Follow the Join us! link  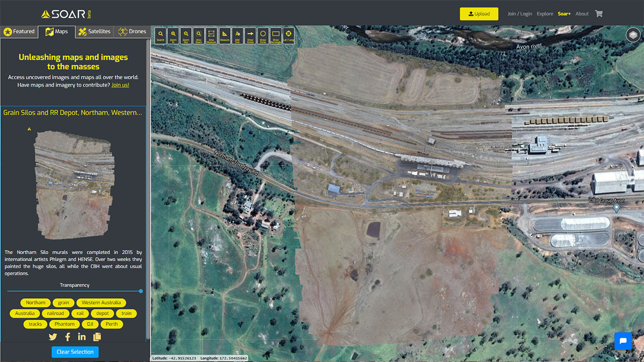[x=120, y=85]
